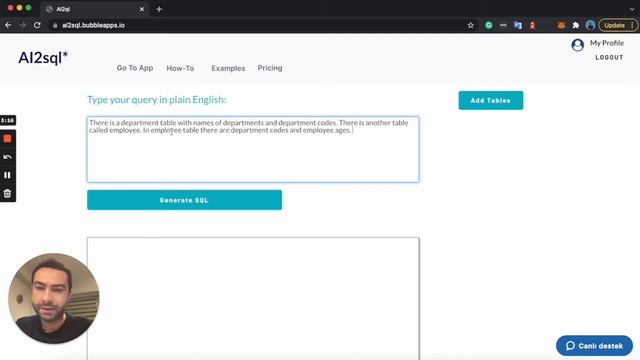Click the red macOS close window button
The width and height of the screenshot is (640, 360).
point(10,8)
